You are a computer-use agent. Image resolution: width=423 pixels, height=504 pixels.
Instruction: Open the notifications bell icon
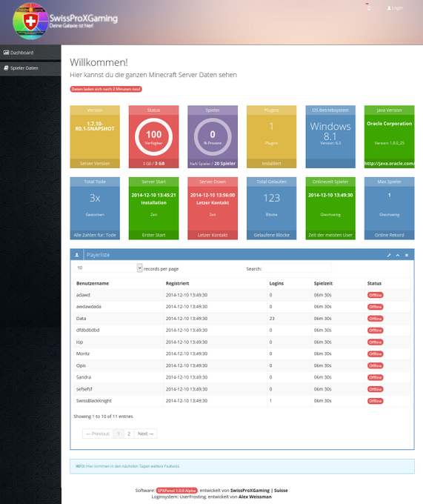pyautogui.click(x=368, y=7)
